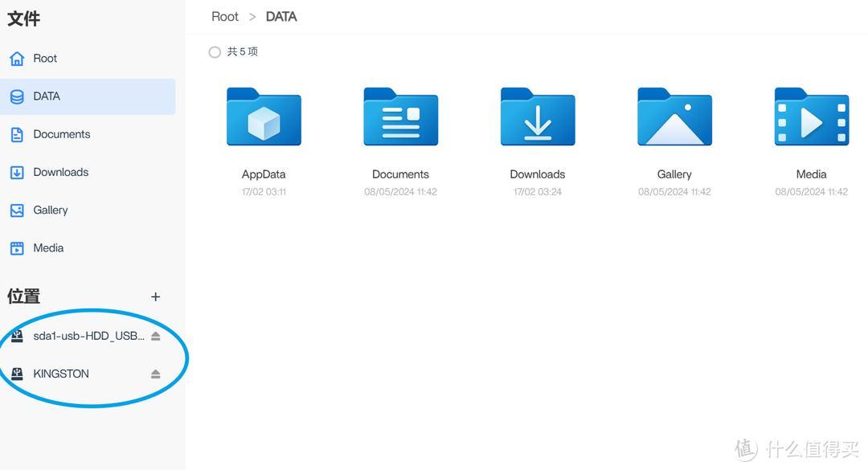The height and width of the screenshot is (470, 868).
Task: Click the Gallery picture icon in the sidebar
Action: point(17,210)
